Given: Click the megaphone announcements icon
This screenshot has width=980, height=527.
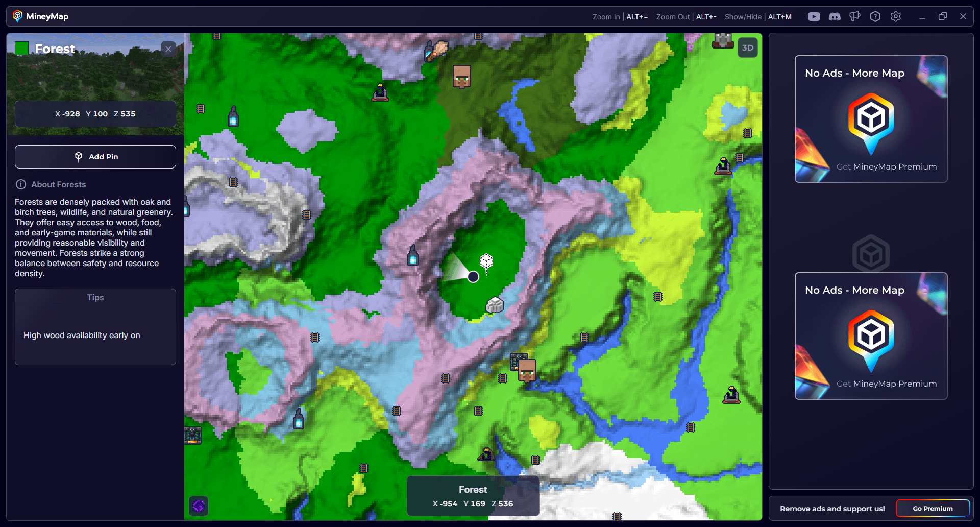Looking at the screenshot, I should coord(855,17).
